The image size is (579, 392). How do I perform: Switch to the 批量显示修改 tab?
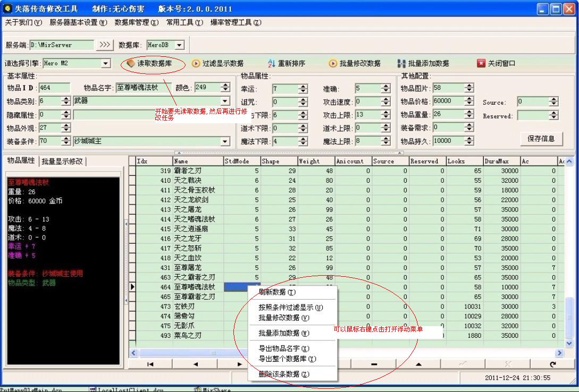(62, 161)
